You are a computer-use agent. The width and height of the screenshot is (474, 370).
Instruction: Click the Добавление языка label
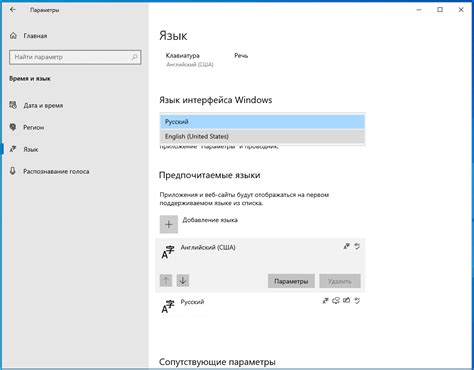point(210,220)
